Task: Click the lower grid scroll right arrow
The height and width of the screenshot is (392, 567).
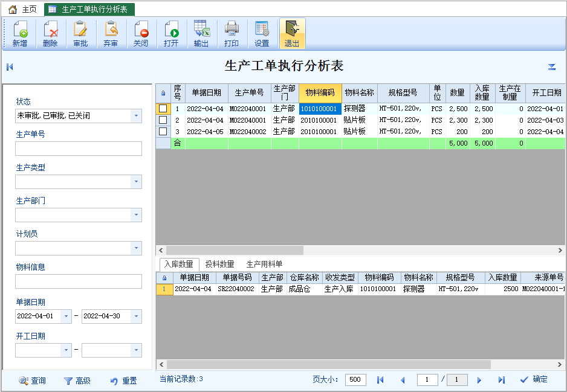Action: 560,365
